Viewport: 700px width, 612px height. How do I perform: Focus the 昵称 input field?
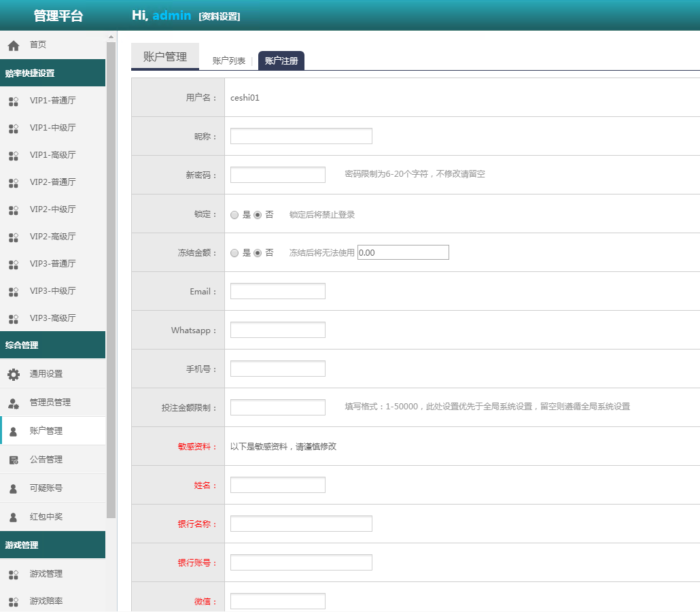301,136
